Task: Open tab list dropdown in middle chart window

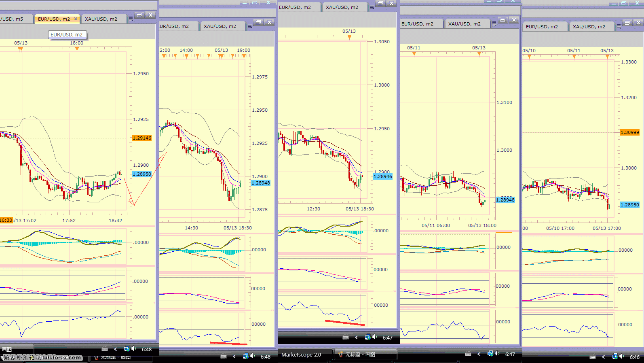Action: [372, 7]
